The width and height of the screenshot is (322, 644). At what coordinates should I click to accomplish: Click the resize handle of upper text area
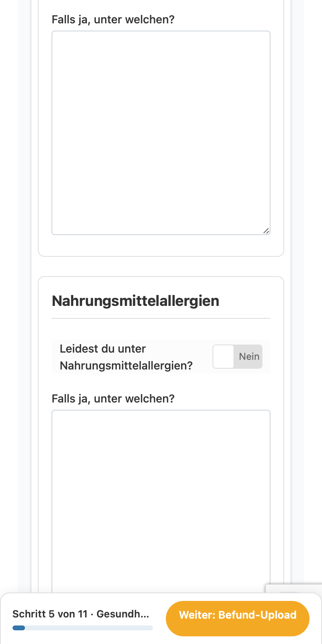tap(266, 231)
